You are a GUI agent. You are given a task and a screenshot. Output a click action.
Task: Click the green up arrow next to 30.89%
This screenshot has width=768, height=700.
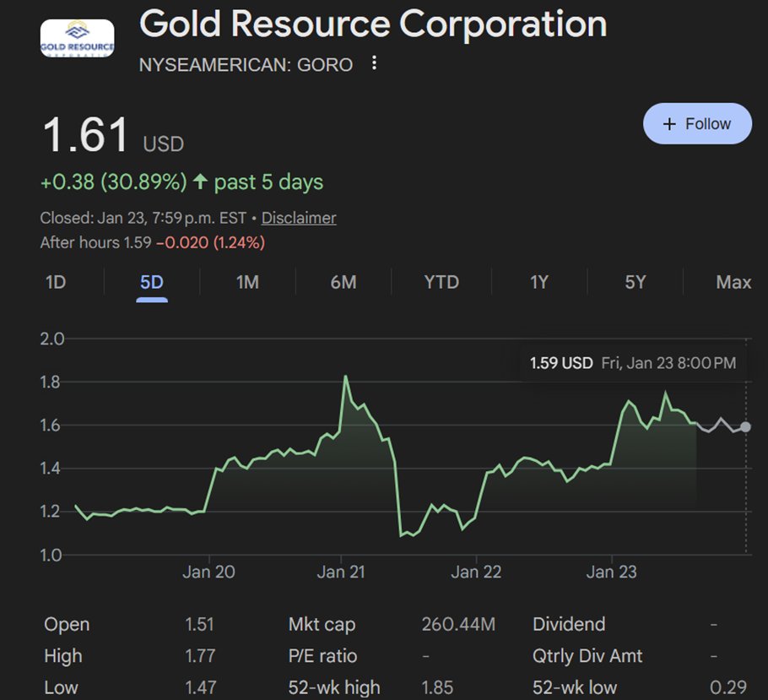[x=200, y=182]
